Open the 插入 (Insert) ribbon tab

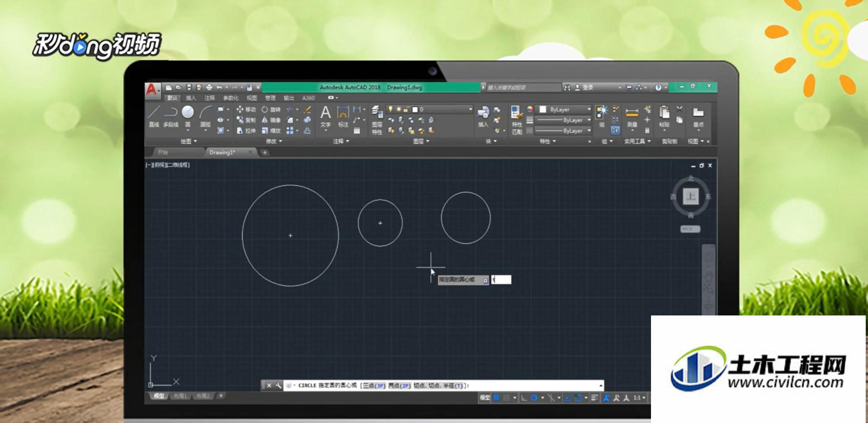(191, 98)
